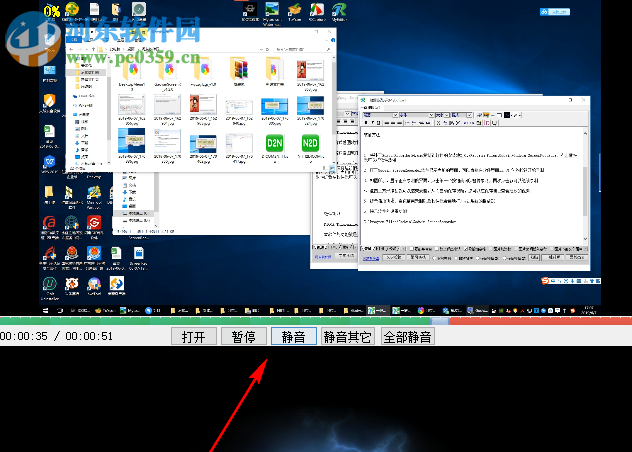Click the 全部静音 button to mute all
Screen dimensions: 632x452
click(408, 336)
